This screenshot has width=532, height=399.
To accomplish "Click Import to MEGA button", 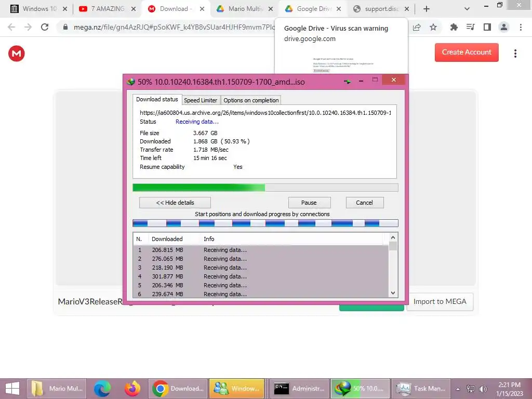I will [x=440, y=302].
